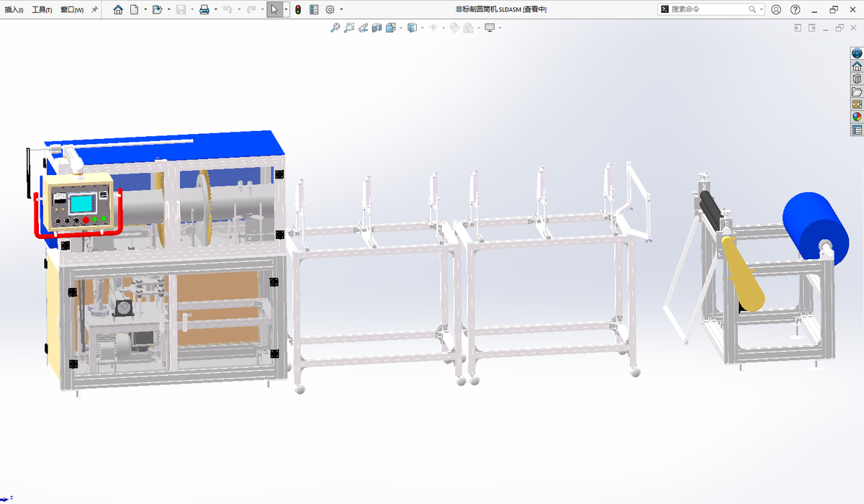Restore down the inner document window
864x504 pixels.
[x=840, y=28]
